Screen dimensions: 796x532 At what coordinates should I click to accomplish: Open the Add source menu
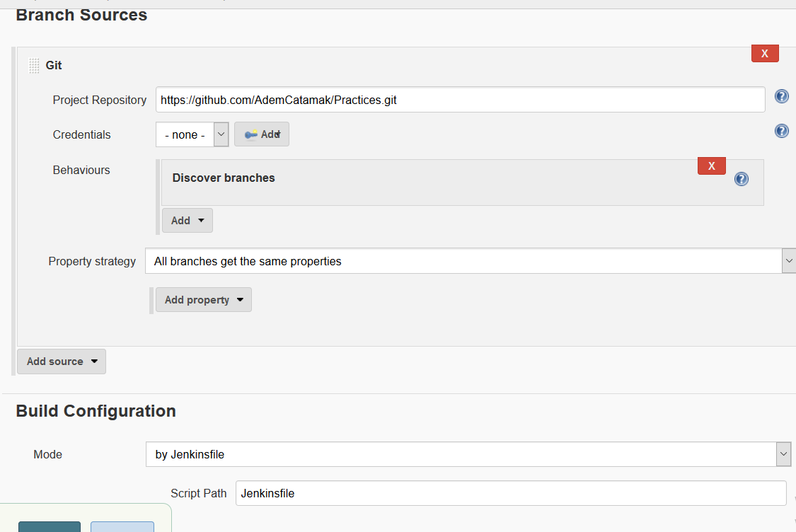pos(62,362)
